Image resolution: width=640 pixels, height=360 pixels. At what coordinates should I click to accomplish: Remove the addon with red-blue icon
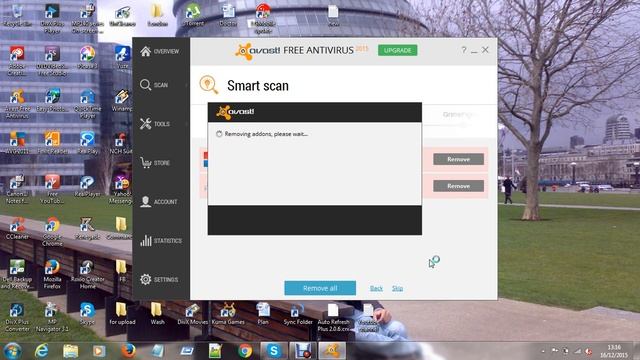click(458, 159)
